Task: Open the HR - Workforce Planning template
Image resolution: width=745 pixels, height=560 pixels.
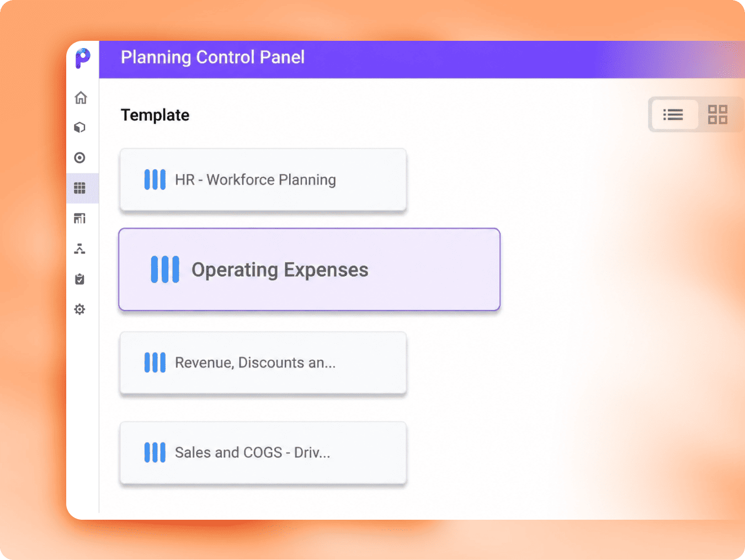Action: (263, 180)
